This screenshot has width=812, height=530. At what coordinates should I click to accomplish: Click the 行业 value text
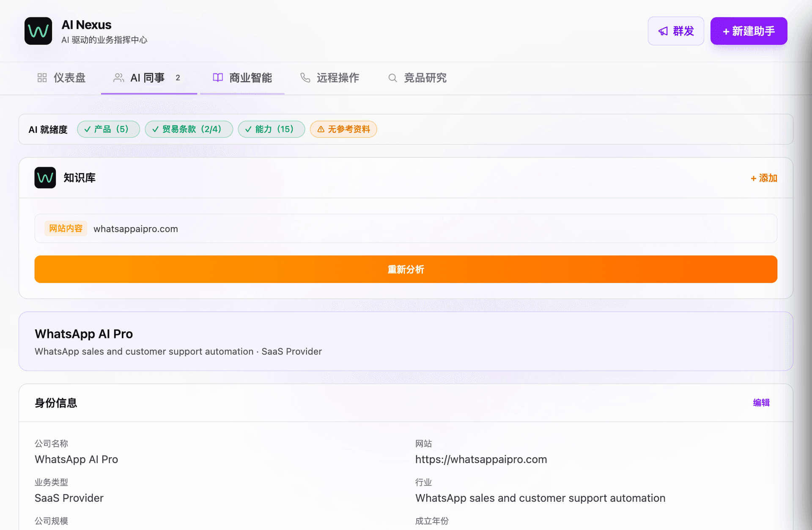pyautogui.click(x=540, y=498)
